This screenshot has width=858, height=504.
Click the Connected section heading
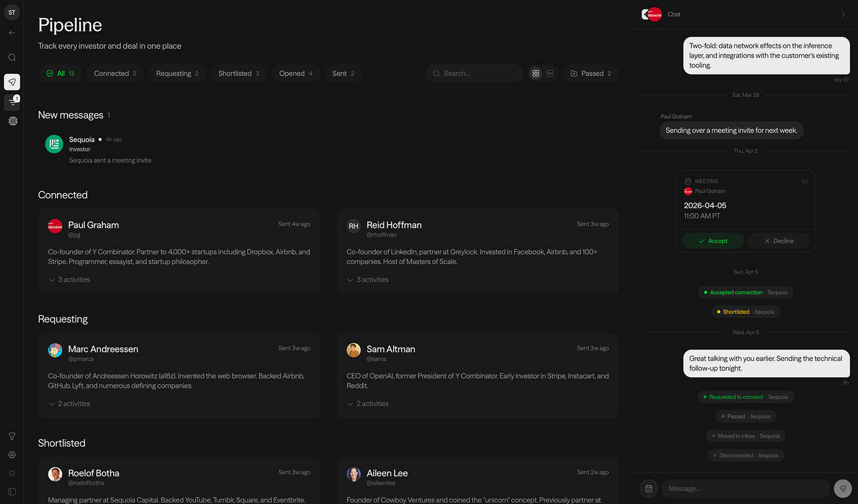coord(63,195)
